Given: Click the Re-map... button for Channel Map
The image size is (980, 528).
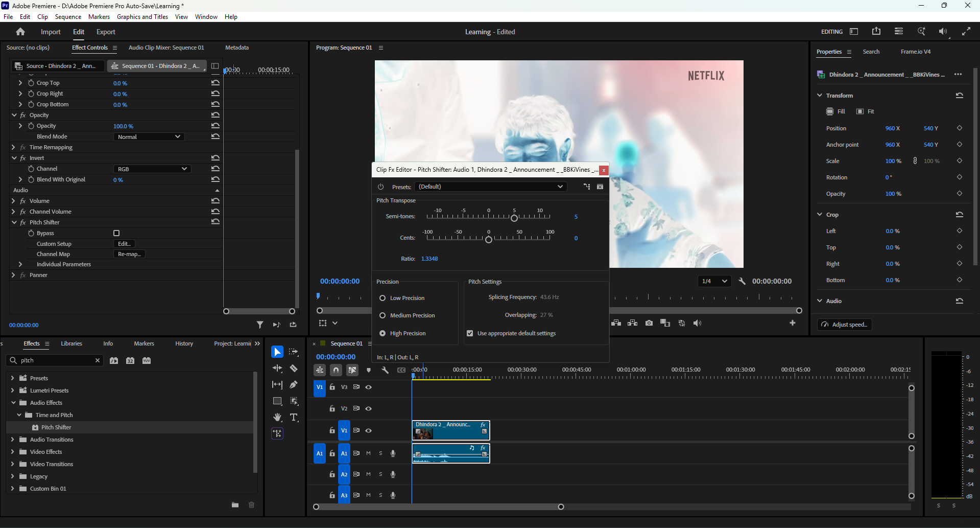Looking at the screenshot, I should pos(129,254).
